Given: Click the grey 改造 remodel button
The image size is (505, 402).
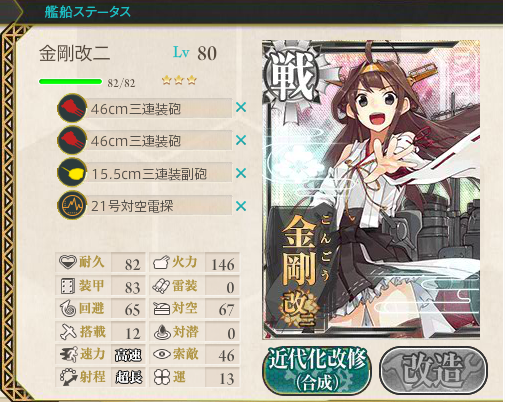Looking at the screenshot, I should pyautogui.click(x=434, y=370).
